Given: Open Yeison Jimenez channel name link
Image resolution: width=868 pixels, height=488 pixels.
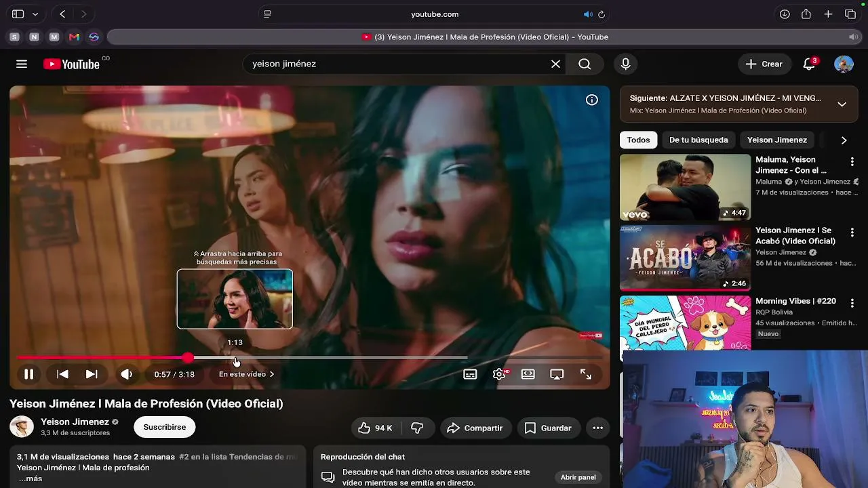Looking at the screenshot, I should coord(75,422).
